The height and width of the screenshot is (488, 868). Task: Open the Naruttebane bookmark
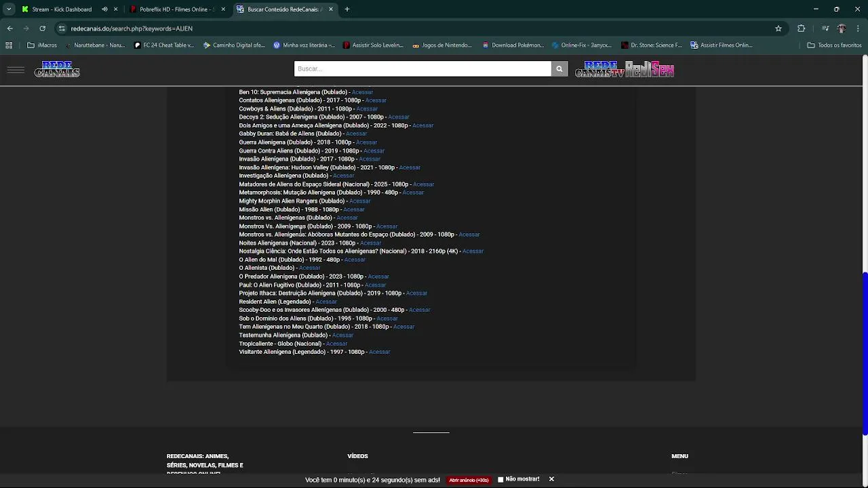[95, 45]
